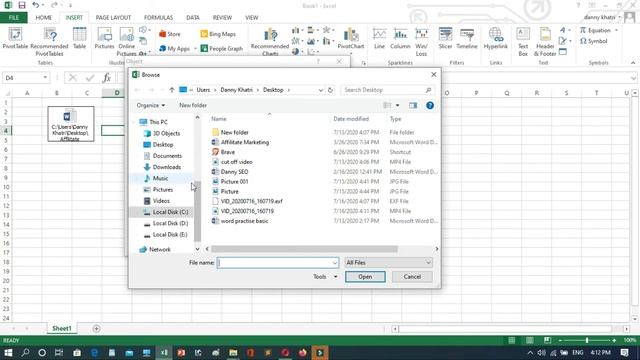The width and height of the screenshot is (640, 360).
Task: Show the preview pane in Browse dialog
Action: (413, 105)
